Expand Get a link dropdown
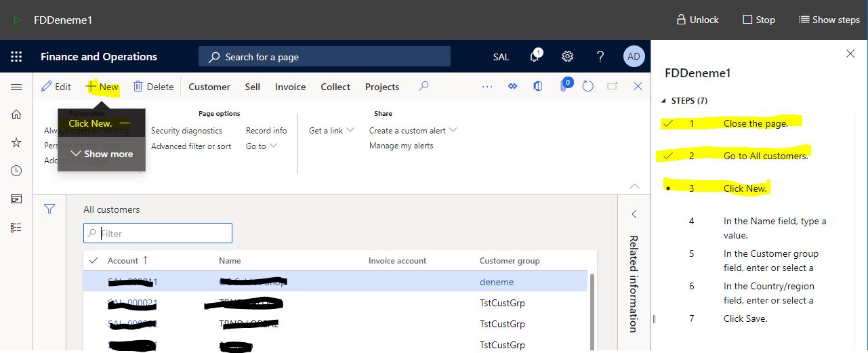The height and width of the screenshot is (353, 868). 331,131
